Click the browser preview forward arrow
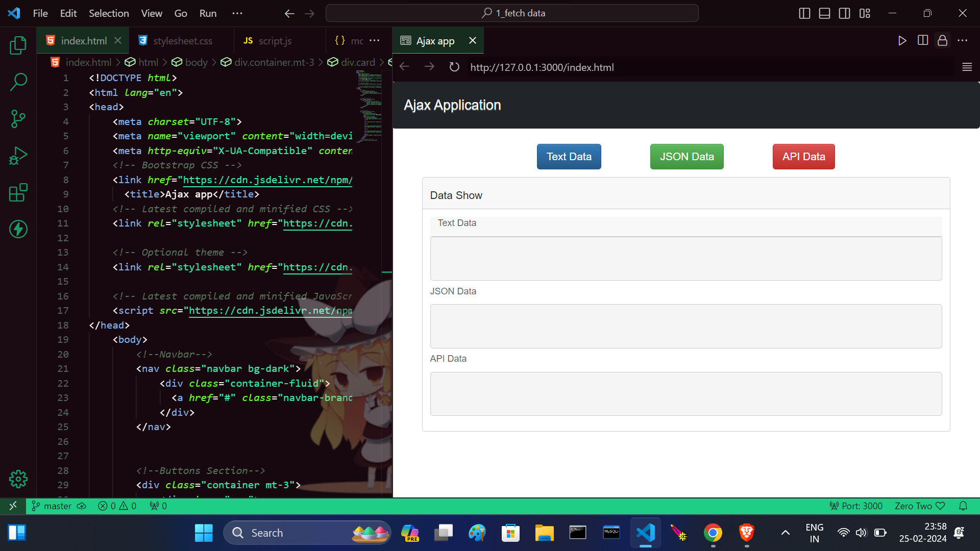The width and height of the screenshot is (980, 551). pyautogui.click(x=429, y=67)
